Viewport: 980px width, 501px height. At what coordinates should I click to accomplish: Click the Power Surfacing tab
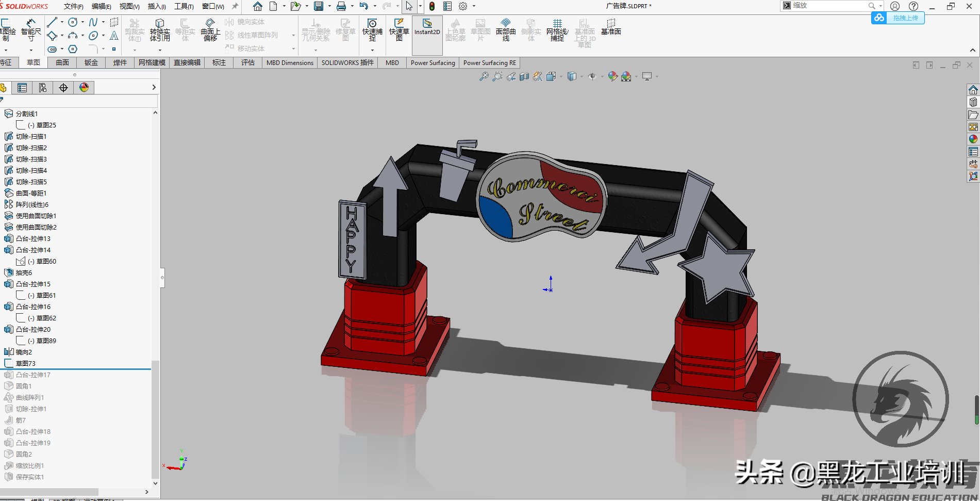(x=433, y=62)
